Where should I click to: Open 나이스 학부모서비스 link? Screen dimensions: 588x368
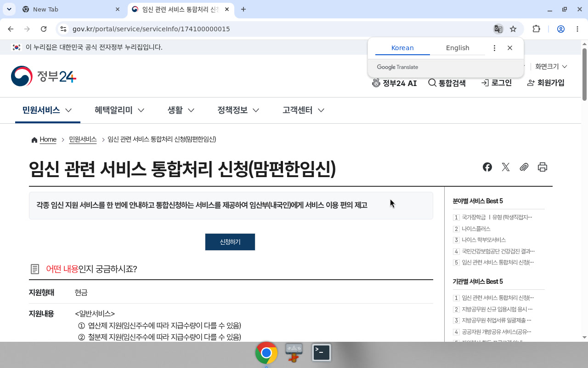click(x=484, y=240)
